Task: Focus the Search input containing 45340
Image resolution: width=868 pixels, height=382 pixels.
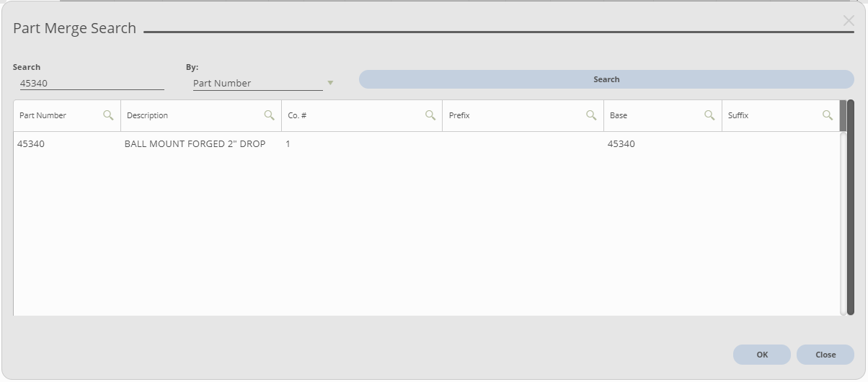Action: coord(92,83)
